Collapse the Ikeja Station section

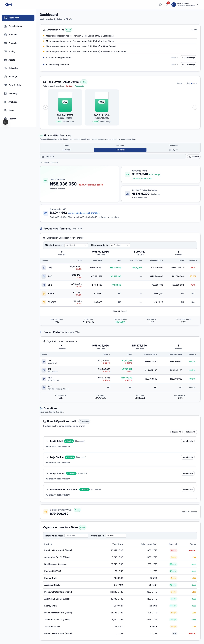click(x=47, y=457)
